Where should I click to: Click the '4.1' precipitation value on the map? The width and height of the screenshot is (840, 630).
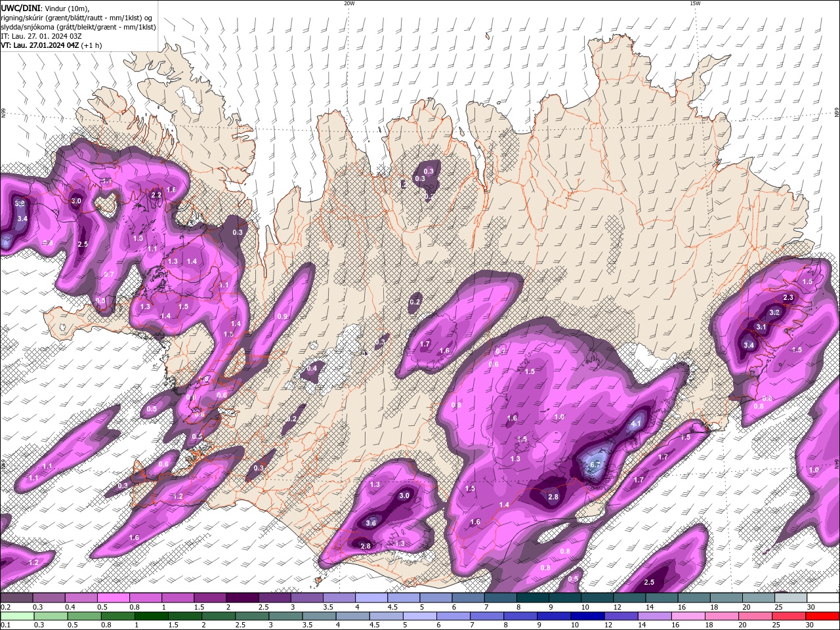click(x=635, y=424)
